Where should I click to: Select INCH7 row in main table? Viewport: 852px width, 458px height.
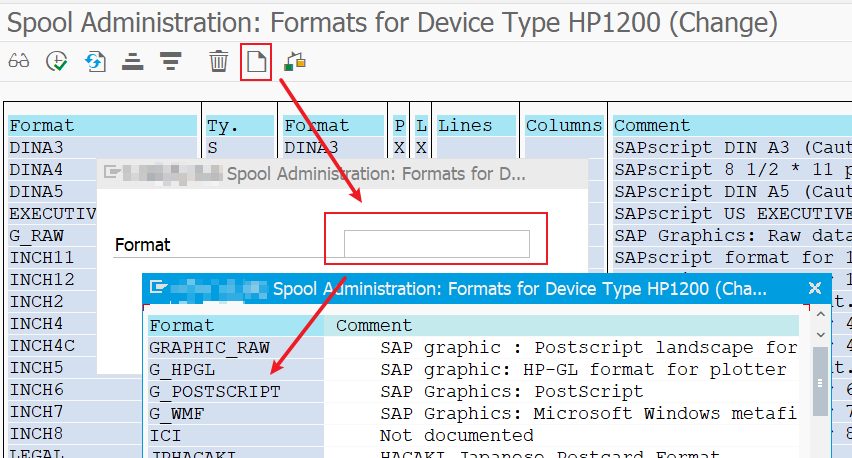36,412
